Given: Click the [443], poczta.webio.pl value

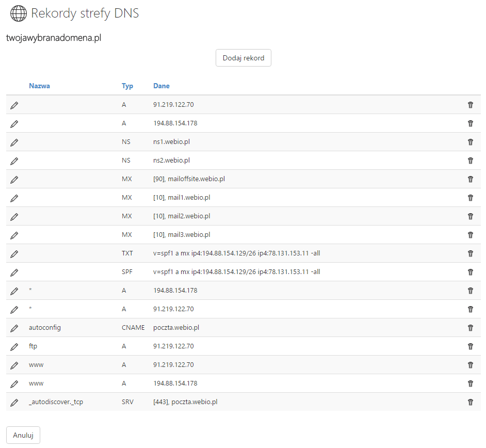Looking at the screenshot, I should pos(185,402).
